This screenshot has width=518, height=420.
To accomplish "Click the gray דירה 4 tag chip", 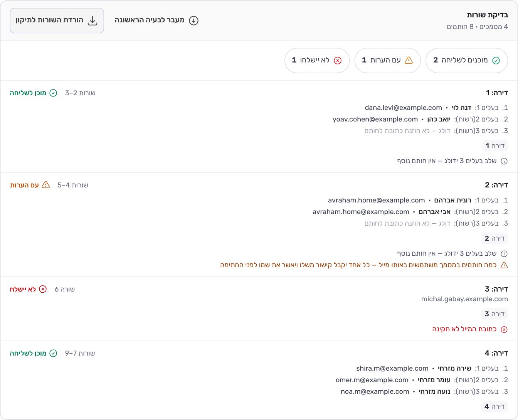I will point(494,407).
